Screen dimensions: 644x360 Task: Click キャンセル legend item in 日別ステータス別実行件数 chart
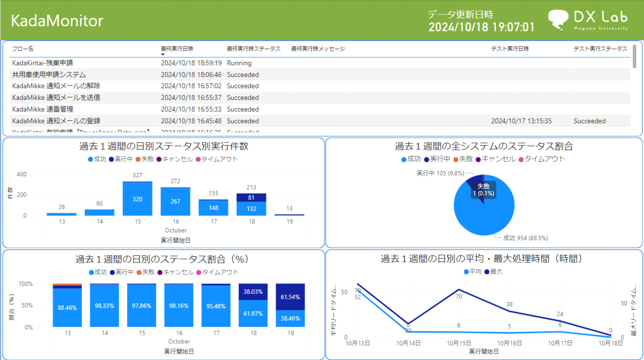coord(175,159)
